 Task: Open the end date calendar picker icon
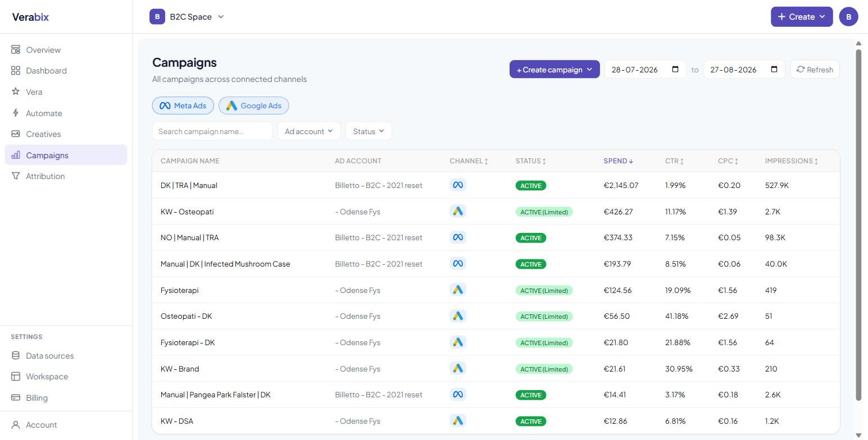[x=774, y=69]
